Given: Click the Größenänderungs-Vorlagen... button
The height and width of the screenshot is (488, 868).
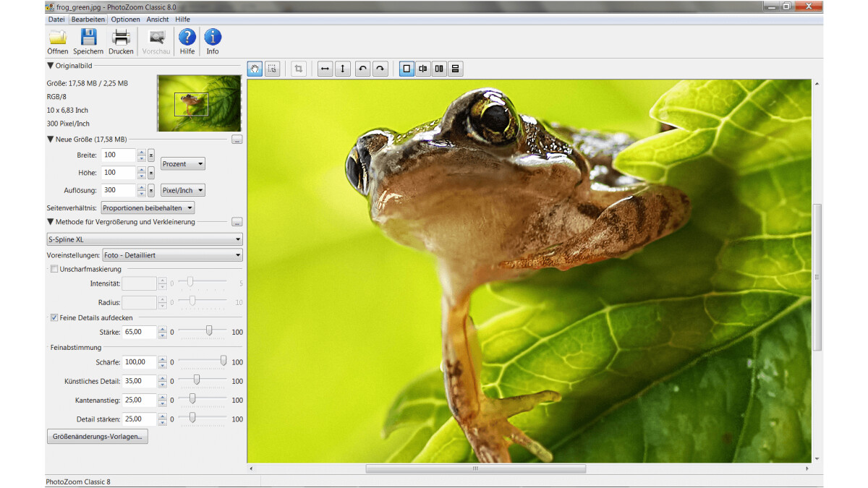Looking at the screenshot, I should [x=97, y=437].
